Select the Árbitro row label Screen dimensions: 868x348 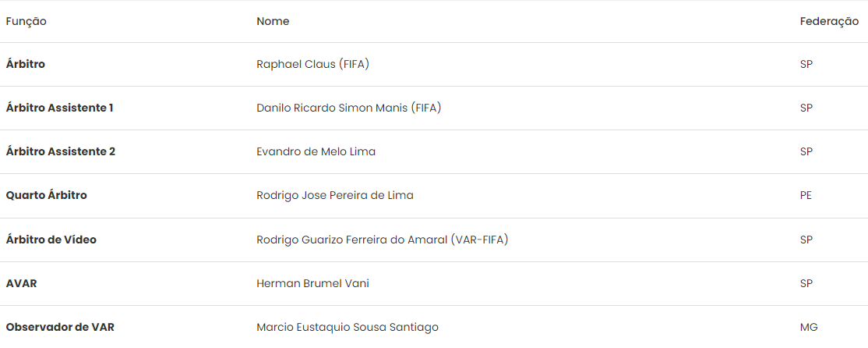point(26,64)
